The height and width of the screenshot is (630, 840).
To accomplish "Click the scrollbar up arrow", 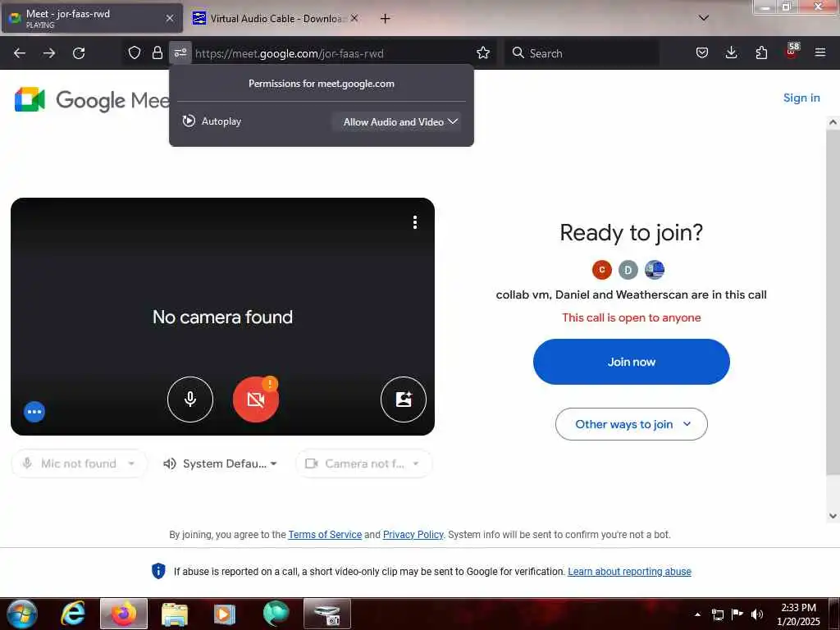I will click(x=833, y=122).
